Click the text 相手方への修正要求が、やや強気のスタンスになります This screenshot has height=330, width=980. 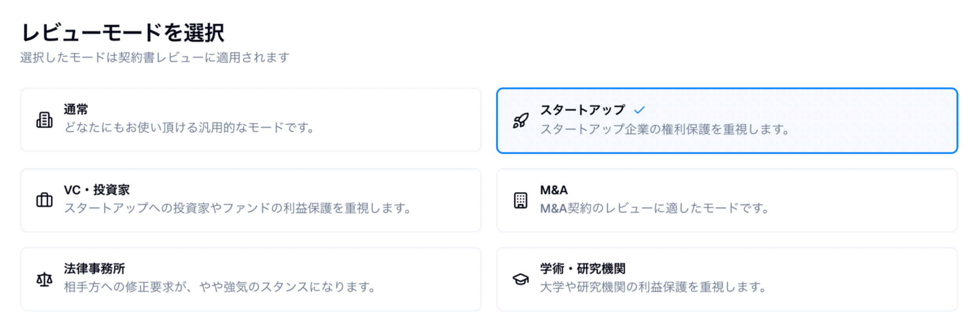coord(220,287)
